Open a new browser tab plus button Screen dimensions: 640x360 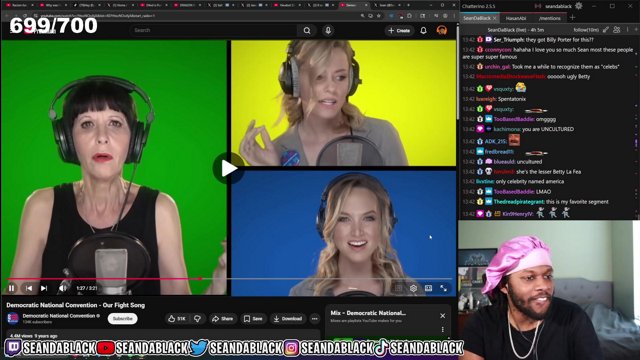(409, 5)
